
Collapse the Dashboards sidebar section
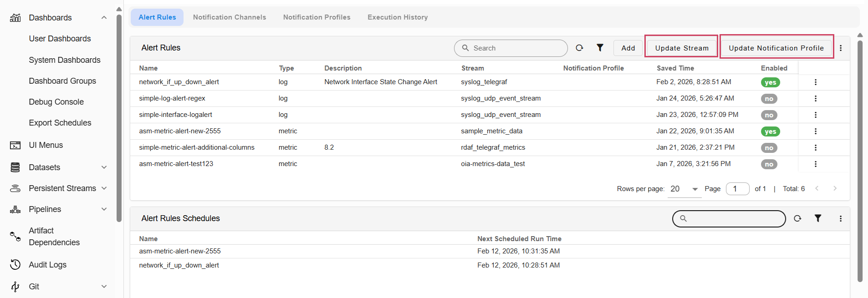click(104, 18)
